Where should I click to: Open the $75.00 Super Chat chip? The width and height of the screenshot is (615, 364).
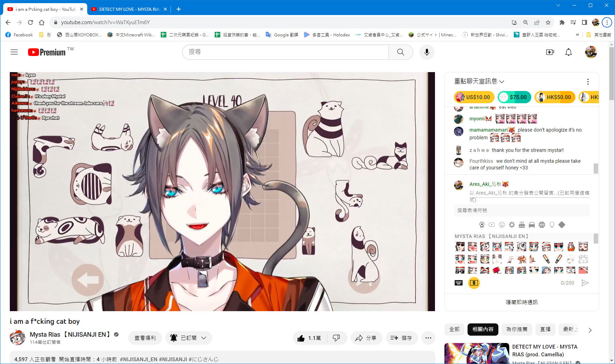coord(514,97)
